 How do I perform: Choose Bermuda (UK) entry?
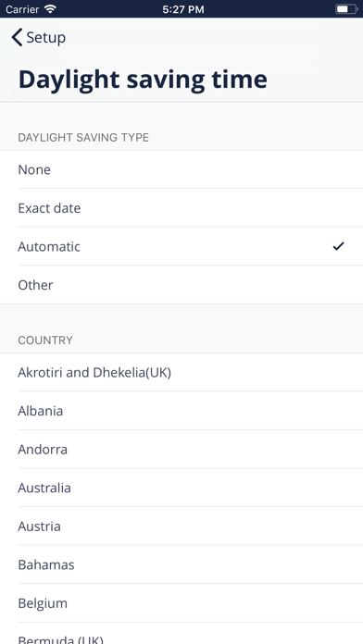tap(181, 633)
